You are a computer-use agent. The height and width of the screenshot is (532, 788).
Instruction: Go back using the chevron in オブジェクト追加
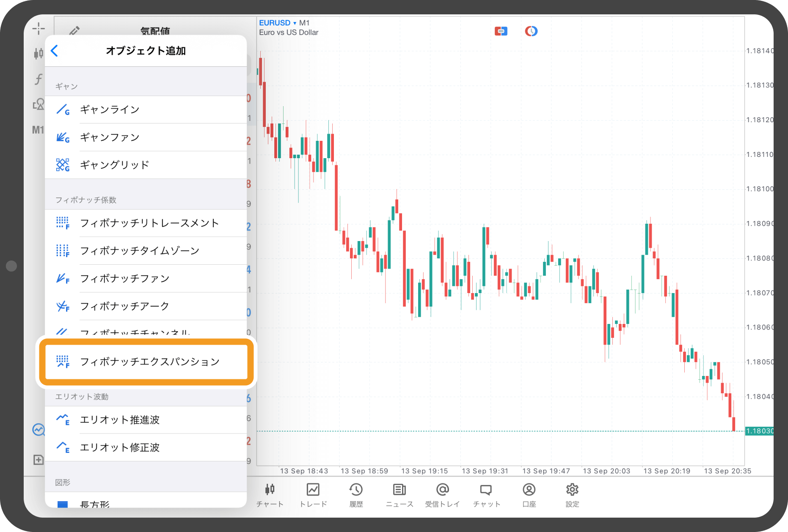point(55,51)
